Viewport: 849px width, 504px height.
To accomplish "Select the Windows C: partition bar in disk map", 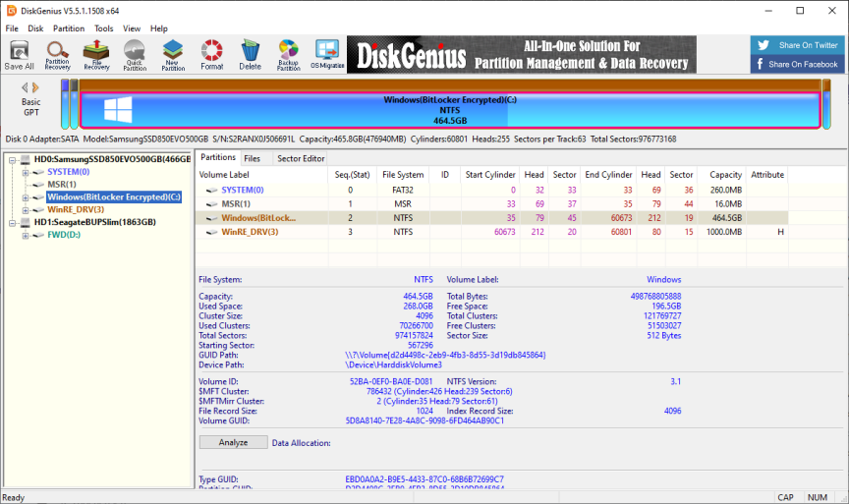I will [450, 110].
